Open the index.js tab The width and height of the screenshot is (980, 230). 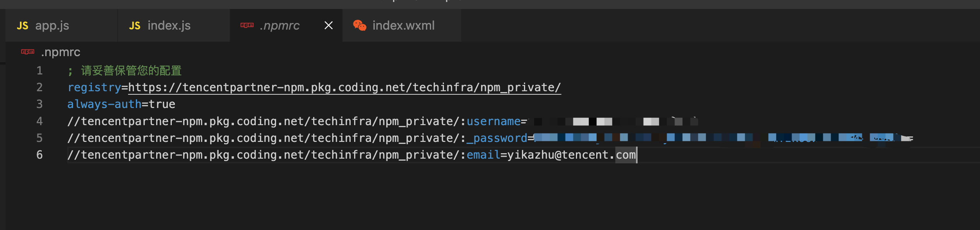point(174,26)
